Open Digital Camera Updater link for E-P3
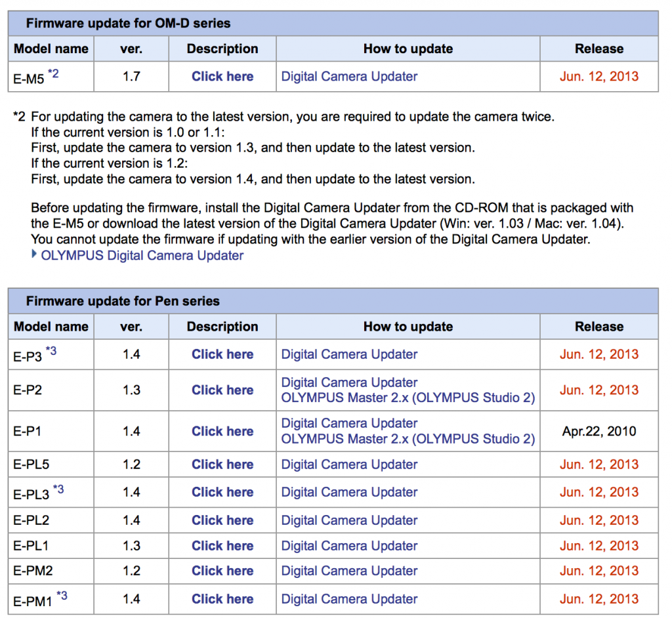 (349, 354)
